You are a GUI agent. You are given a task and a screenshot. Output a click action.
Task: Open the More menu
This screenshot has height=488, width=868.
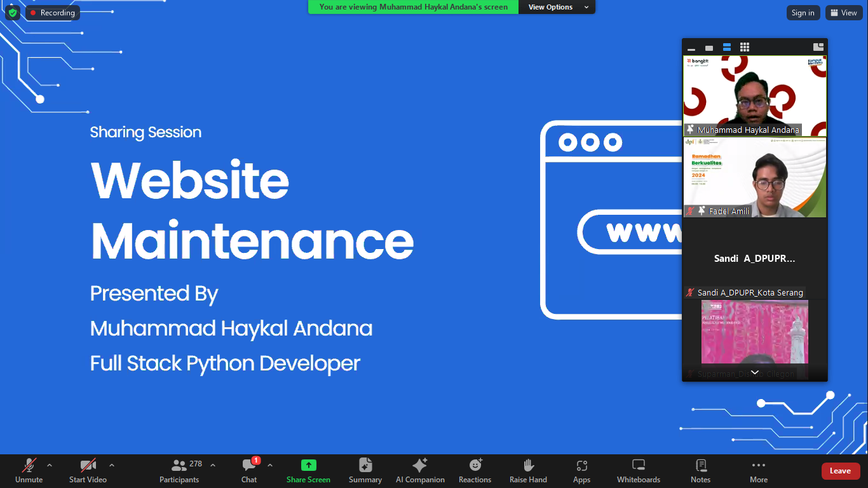pos(758,471)
